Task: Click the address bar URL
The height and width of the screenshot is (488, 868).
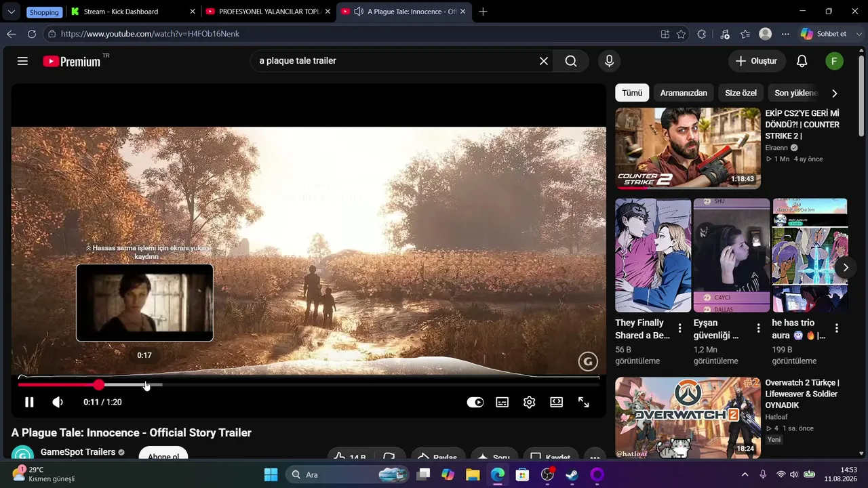Action: [150, 34]
